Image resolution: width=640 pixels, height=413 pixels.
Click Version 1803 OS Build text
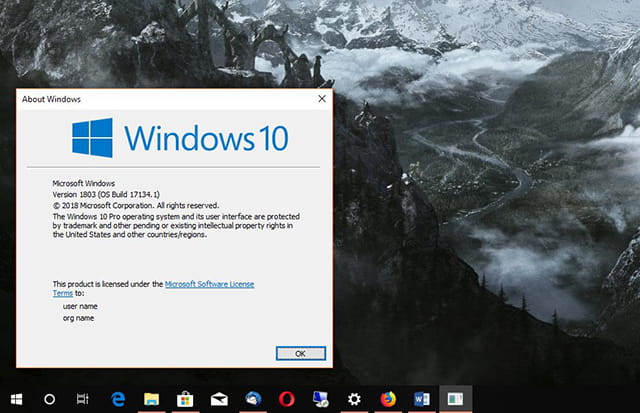pyautogui.click(x=106, y=195)
